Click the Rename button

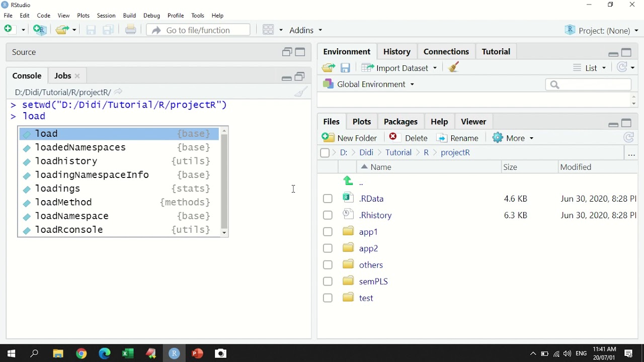coord(458,138)
